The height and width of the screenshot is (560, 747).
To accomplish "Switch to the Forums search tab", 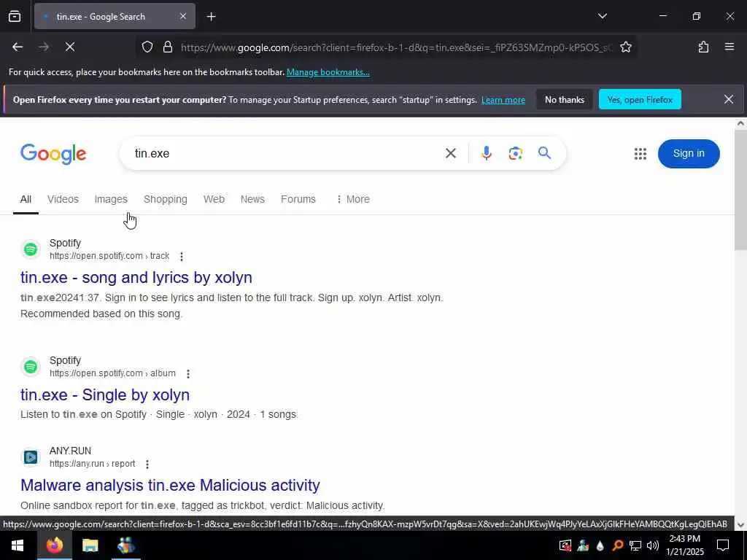I will pyautogui.click(x=298, y=199).
